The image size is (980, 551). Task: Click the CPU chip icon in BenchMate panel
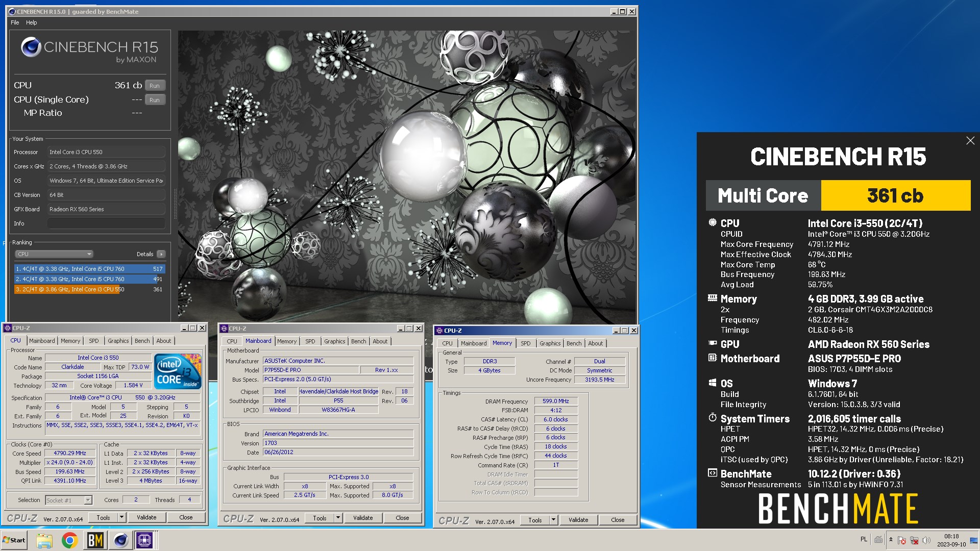713,222
